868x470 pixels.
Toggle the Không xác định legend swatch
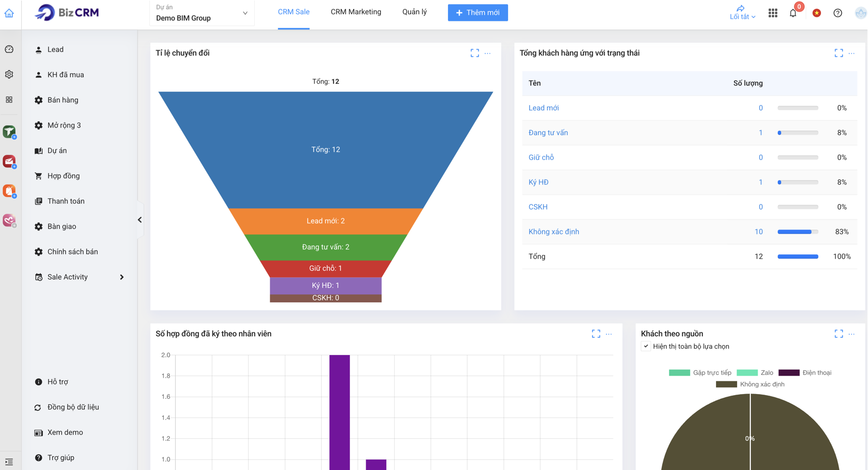(727, 385)
